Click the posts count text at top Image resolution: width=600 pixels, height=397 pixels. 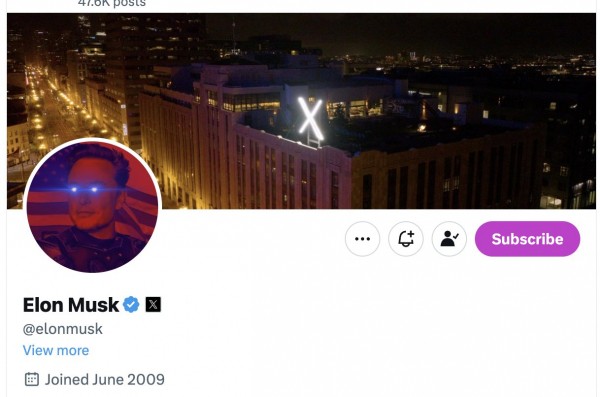112,3
